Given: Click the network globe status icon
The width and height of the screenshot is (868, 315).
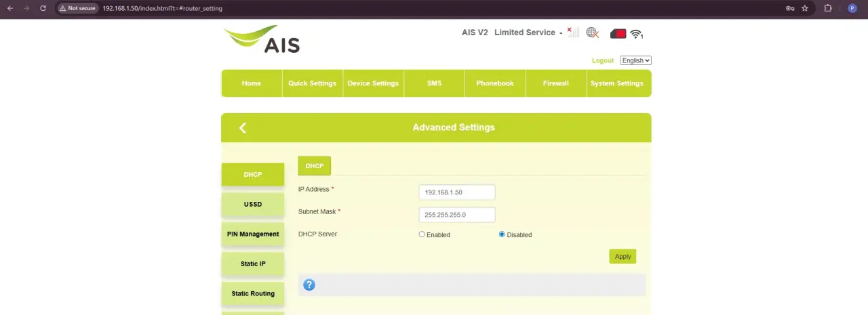Looking at the screenshot, I should [x=593, y=33].
